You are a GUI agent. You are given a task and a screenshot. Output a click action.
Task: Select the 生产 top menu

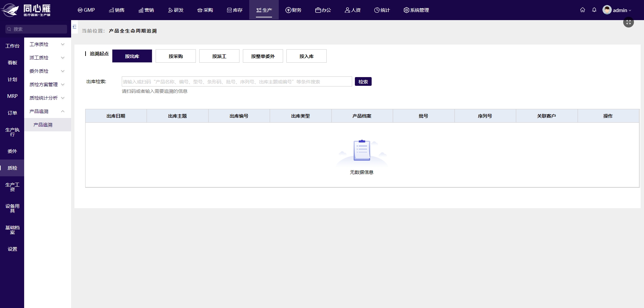coord(264,10)
